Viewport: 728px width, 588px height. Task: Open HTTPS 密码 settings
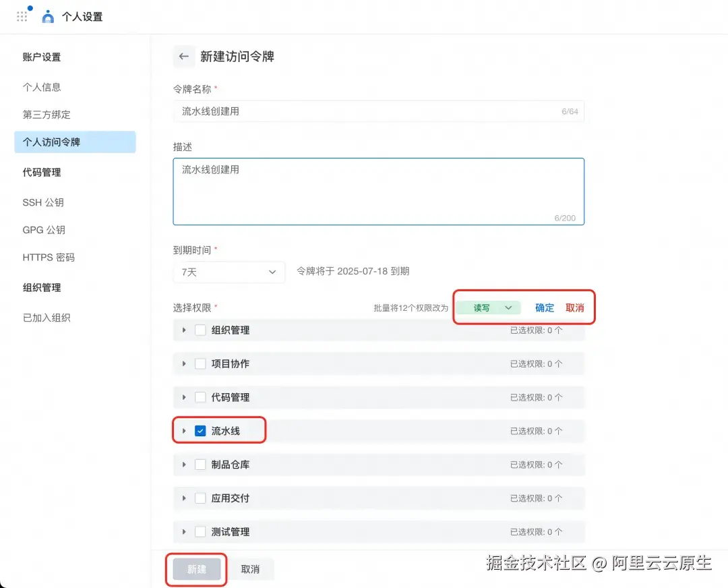(x=49, y=258)
